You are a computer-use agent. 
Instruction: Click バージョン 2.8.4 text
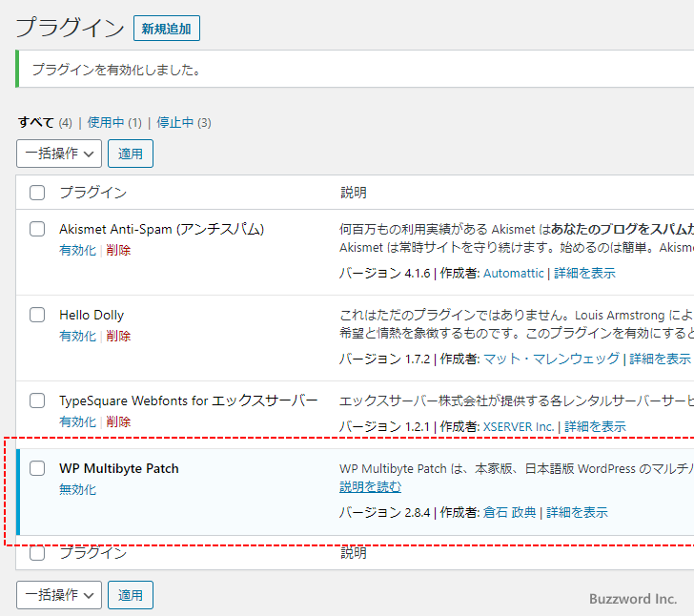(x=384, y=512)
